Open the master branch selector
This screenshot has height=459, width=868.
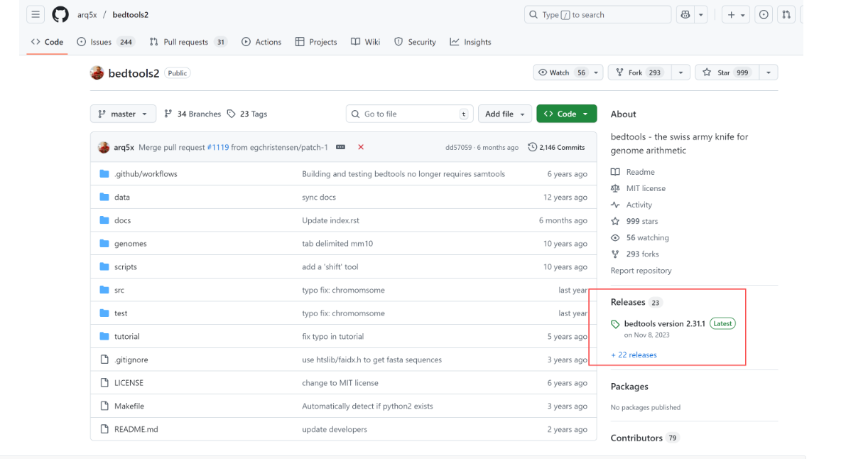123,114
